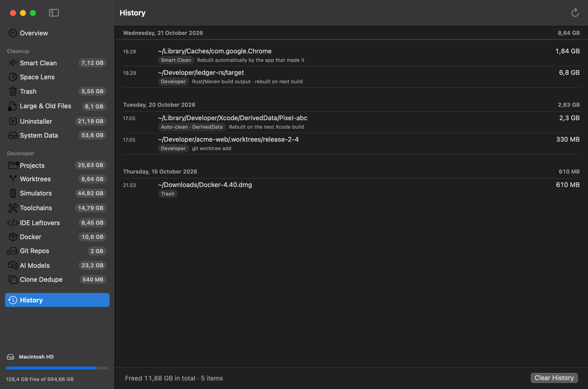588x389 pixels.
Task: Click the Trash bin icon in sidebar
Action: coord(13,91)
